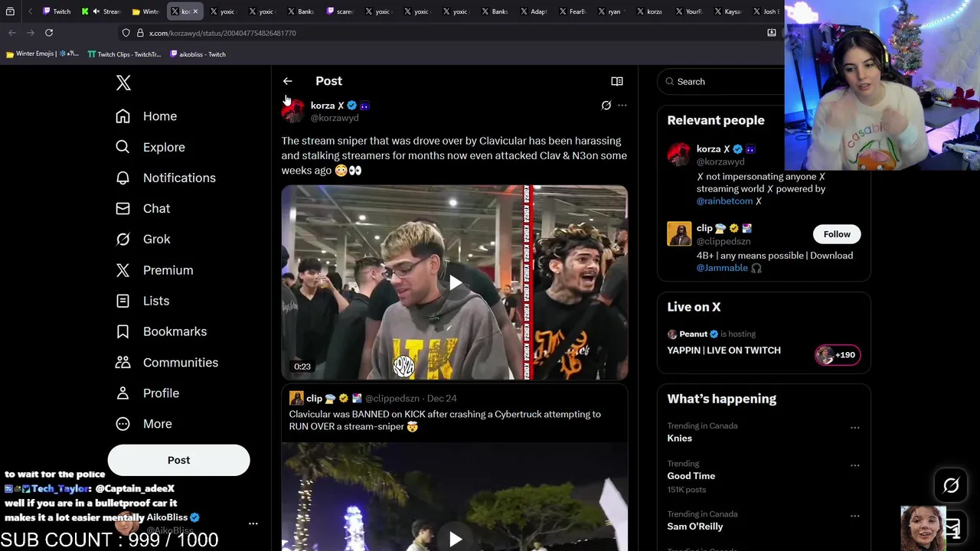Open more options for Good Time trend
Image resolution: width=980 pixels, height=551 pixels.
854,465
